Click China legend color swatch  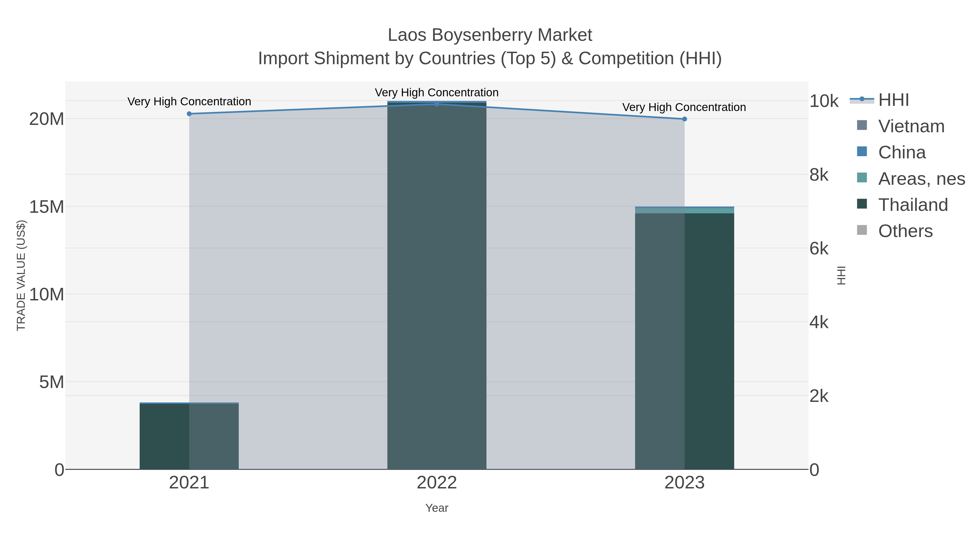pos(862,151)
